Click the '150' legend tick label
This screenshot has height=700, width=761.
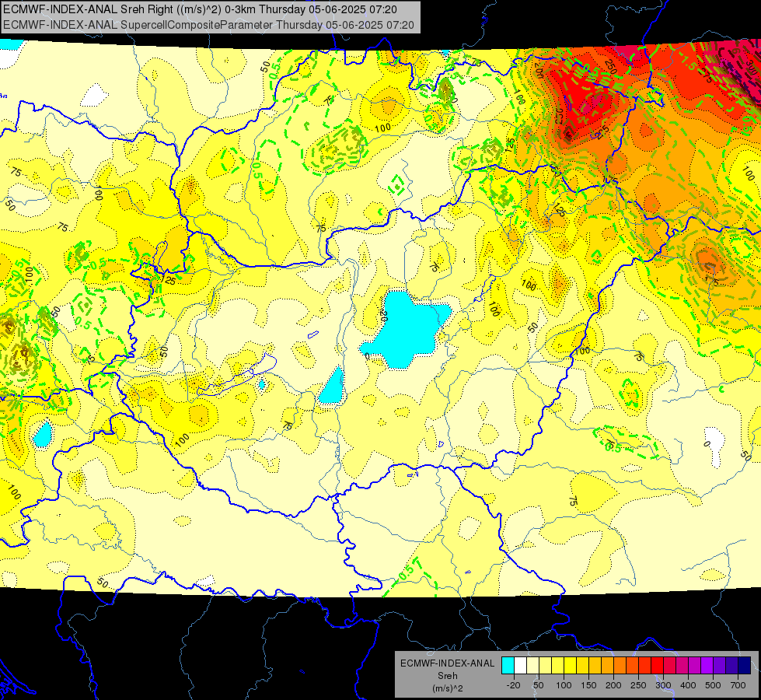pos(588,685)
